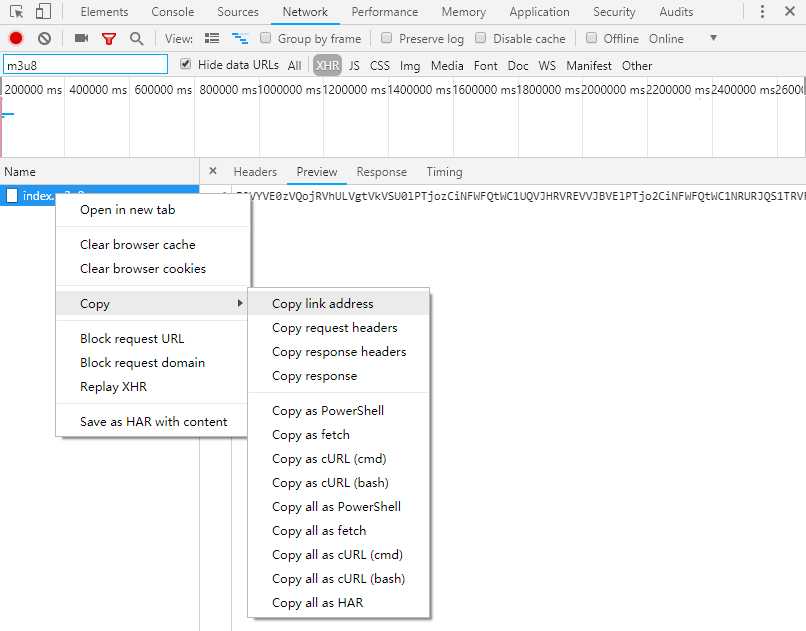Close the request details pane

click(x=213, y=171)
